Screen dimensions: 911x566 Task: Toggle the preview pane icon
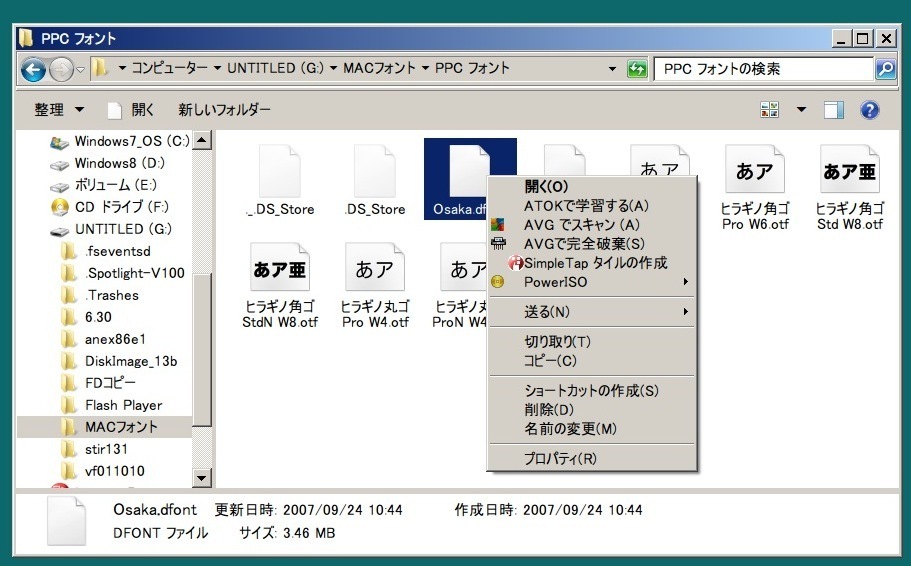(x=834, y=109)
